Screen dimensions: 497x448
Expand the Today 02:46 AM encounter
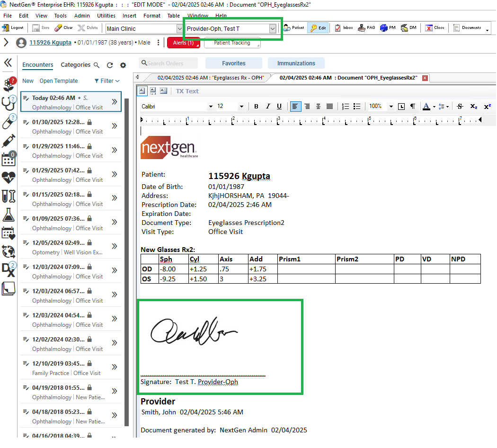115,102
